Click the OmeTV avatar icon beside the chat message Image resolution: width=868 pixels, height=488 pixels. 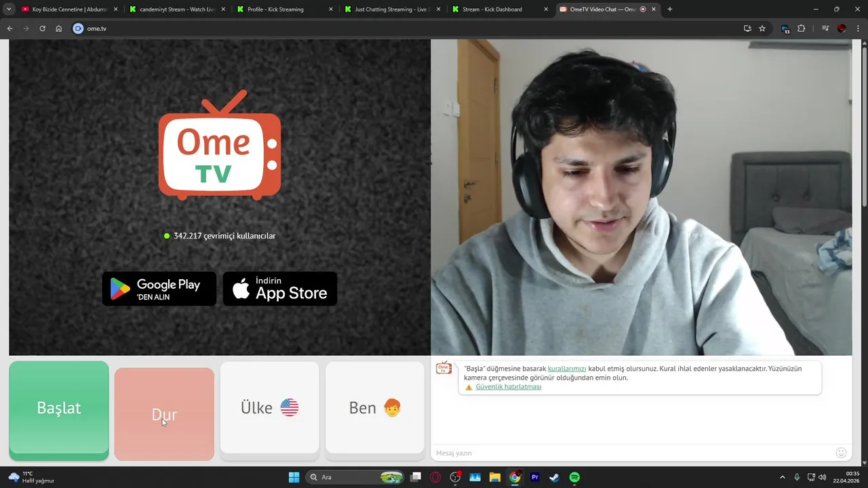[443, 368]
